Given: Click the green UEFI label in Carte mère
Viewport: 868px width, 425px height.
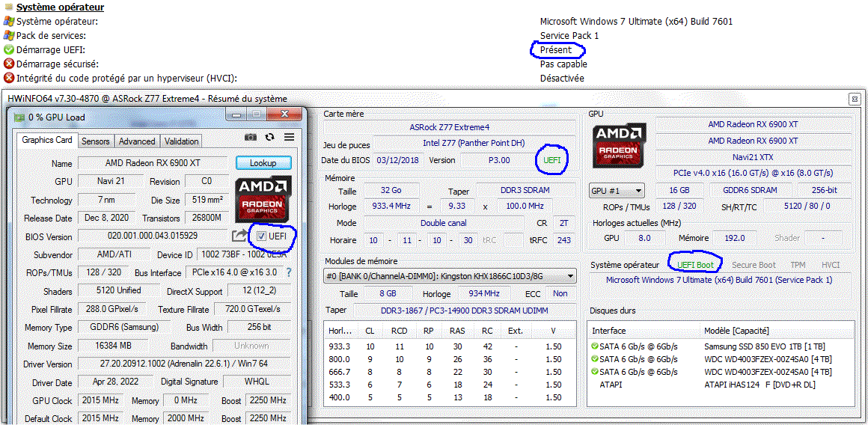Looking at the screenshot, I should tap(552, 159).
